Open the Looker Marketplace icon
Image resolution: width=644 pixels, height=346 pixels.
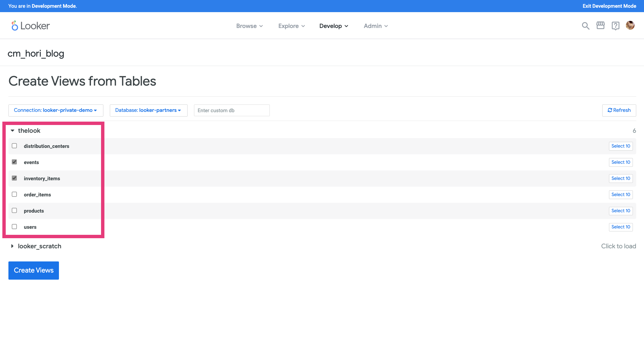point(601,26)
